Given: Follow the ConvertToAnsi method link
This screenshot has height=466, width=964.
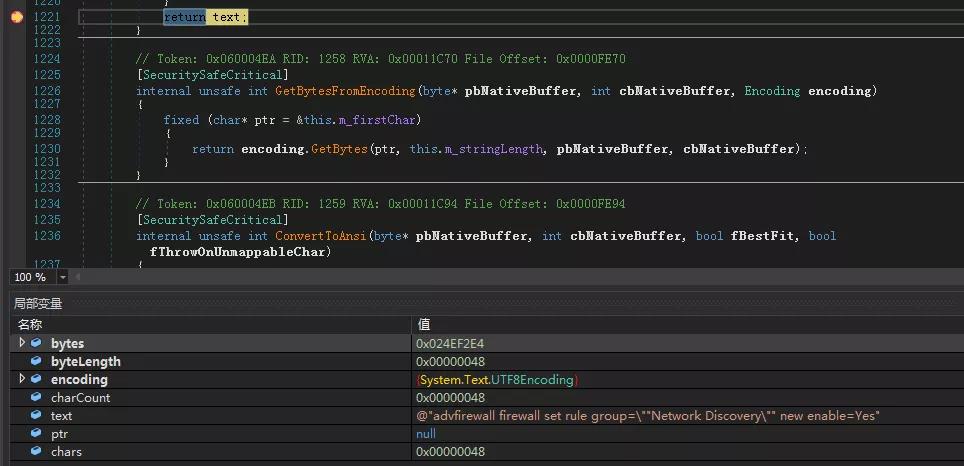Looking at the screenshot, I should pos(320,236).
